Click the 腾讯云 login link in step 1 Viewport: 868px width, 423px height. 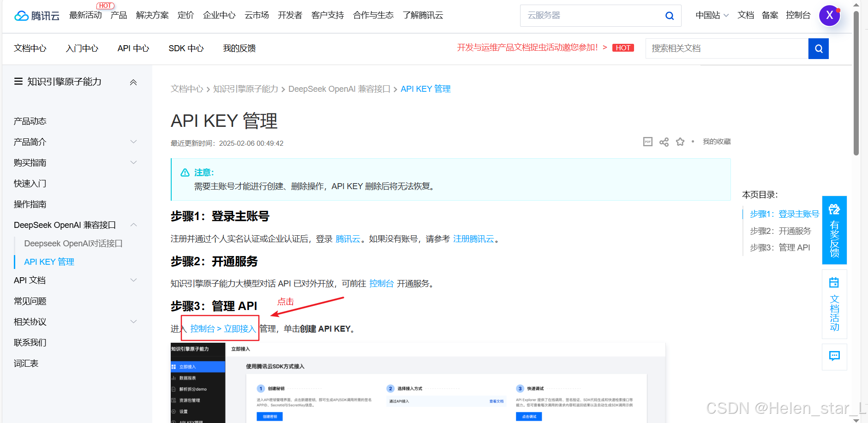(x=348, y=239)
